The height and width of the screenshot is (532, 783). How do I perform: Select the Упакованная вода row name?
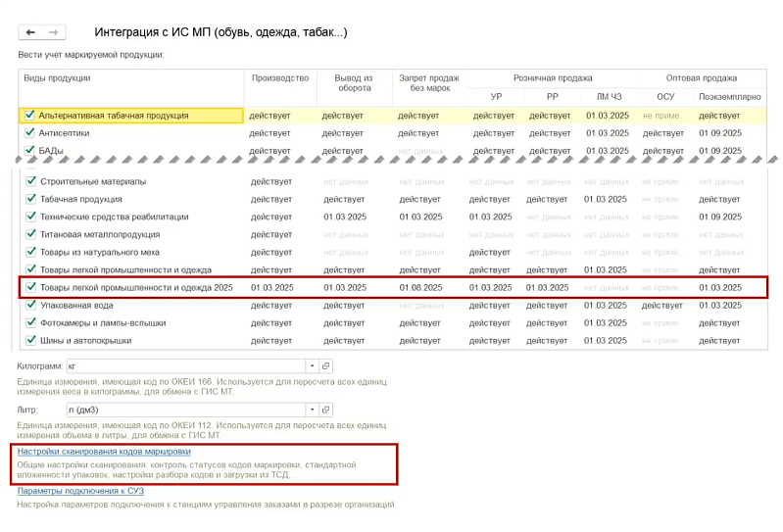[76, 306]
